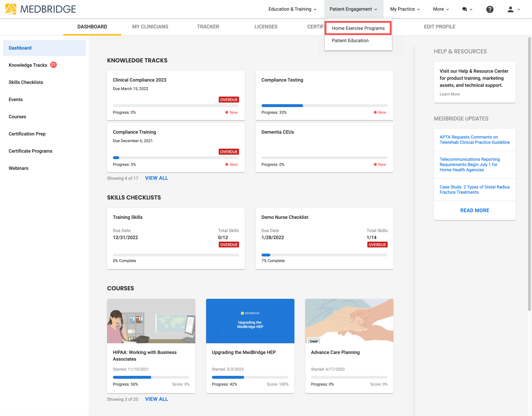
Task: Select Patient Education menu item
Action: pos(350,41)
